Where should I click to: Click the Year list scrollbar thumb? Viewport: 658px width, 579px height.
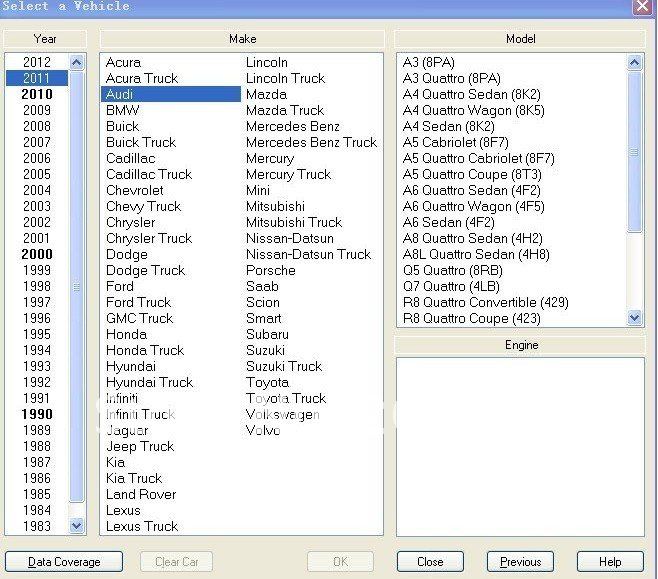(76, 287)
